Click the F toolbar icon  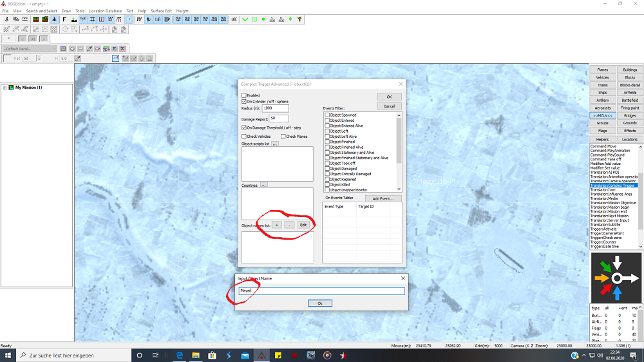pos(64,19)
